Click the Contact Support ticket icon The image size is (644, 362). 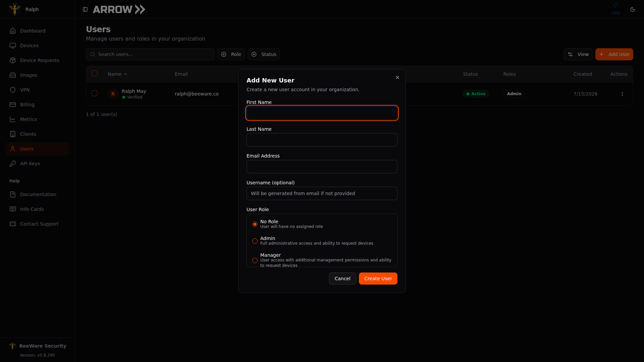tap(13, 224)
